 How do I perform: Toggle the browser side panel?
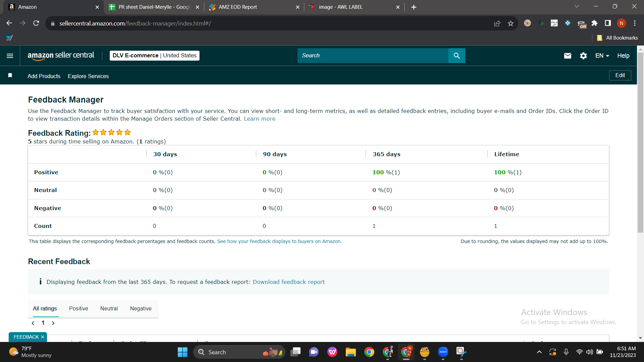(x=608, y=23)
